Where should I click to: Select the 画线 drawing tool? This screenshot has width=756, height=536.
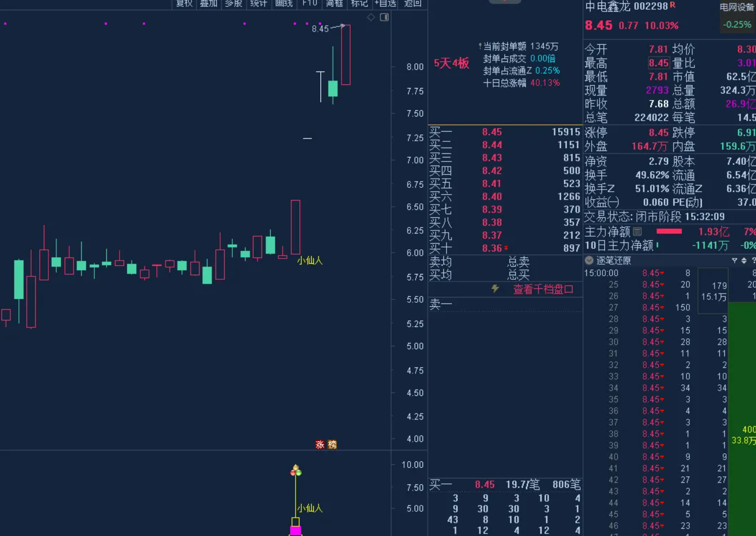283,3
